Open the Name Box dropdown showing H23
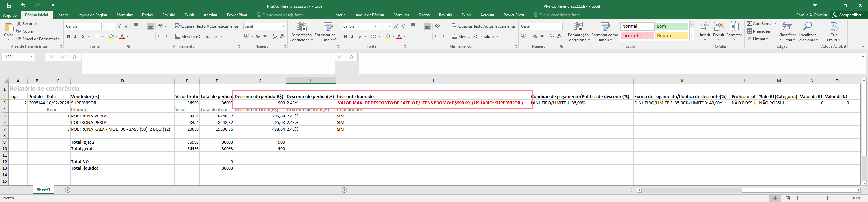868x202 pixels. (x=32, y=57)
